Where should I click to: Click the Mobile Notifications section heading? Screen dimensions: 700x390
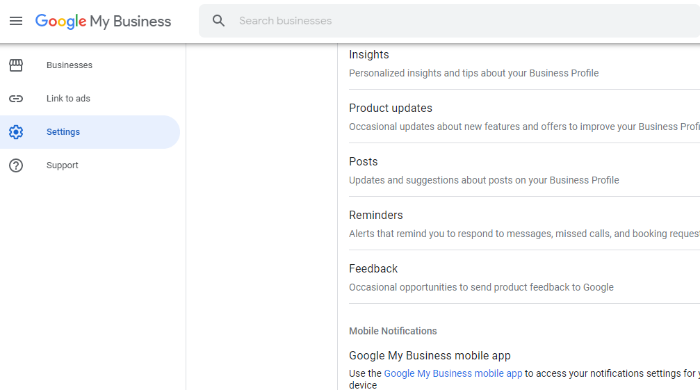(393, 331)
